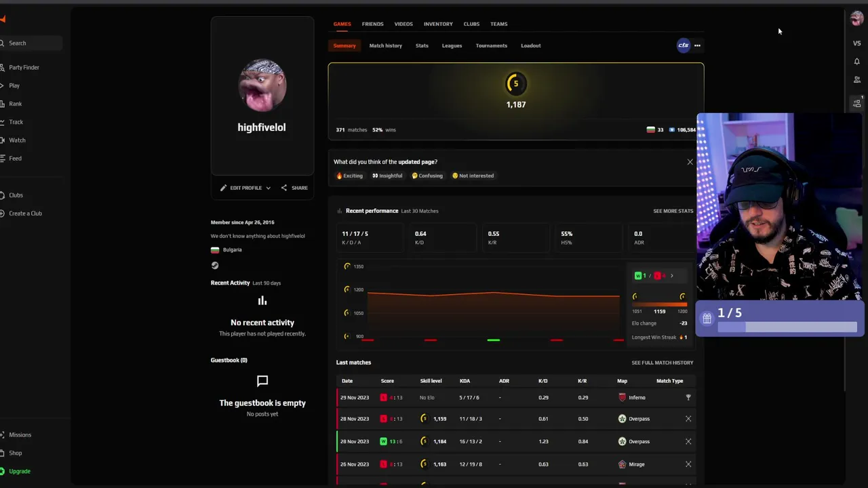Screen dimensions: 868x488
Task: Click the Bulgaria country label
Action: [232, 250]
